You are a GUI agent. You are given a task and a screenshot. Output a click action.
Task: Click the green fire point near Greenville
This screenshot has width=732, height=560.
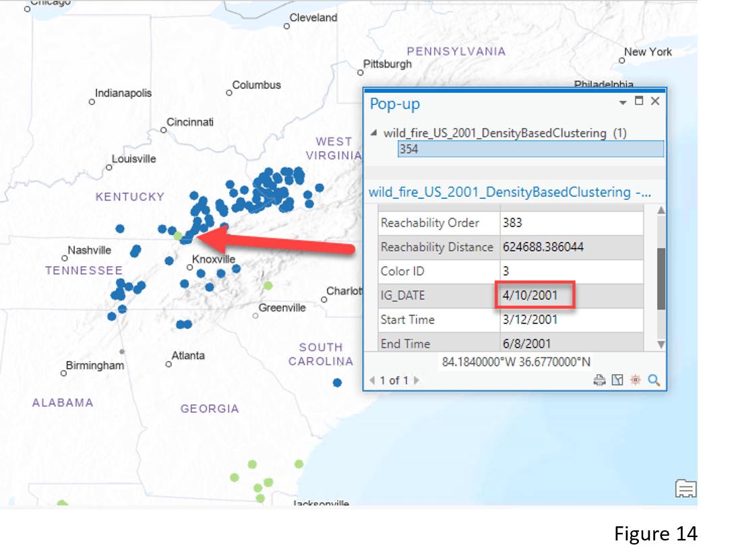(268, 285)
